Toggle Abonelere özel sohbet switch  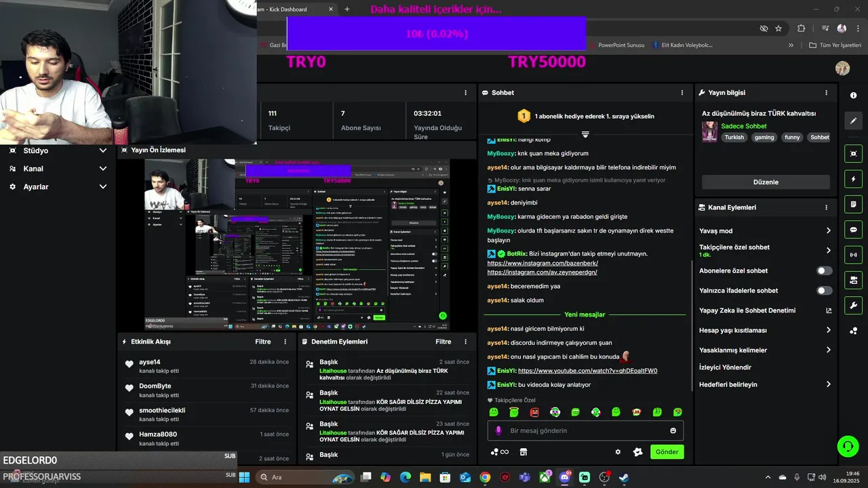(824, 270)
